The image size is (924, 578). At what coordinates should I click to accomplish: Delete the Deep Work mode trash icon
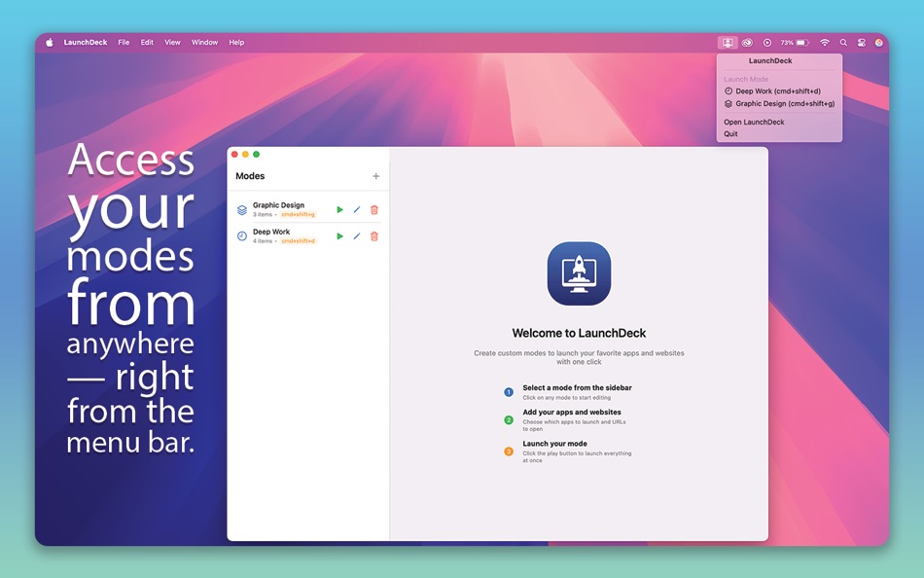point(374,236)
